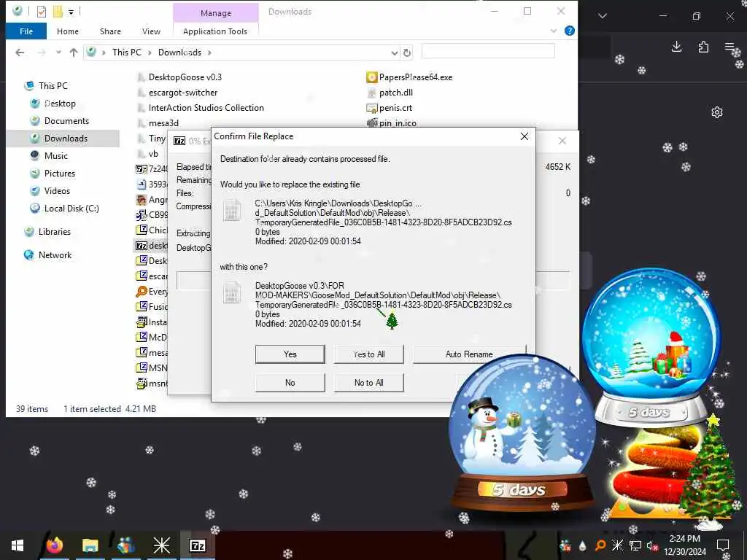This screenshot has width=747, height=560.
Task: Open Pictures in the navigation pane
Action: pyautogui.click(x=60, y=174)
